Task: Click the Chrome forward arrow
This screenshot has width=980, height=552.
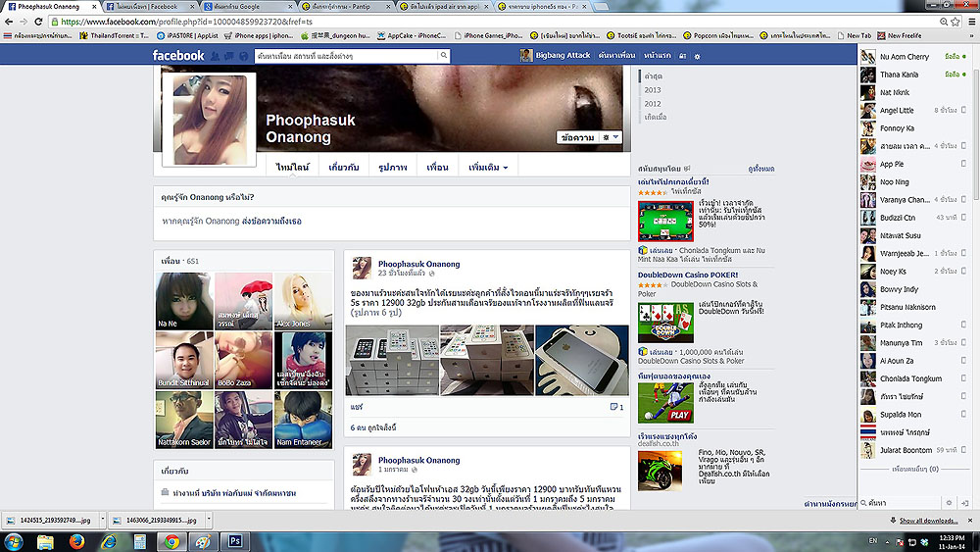Action: (x=24, y=22)
